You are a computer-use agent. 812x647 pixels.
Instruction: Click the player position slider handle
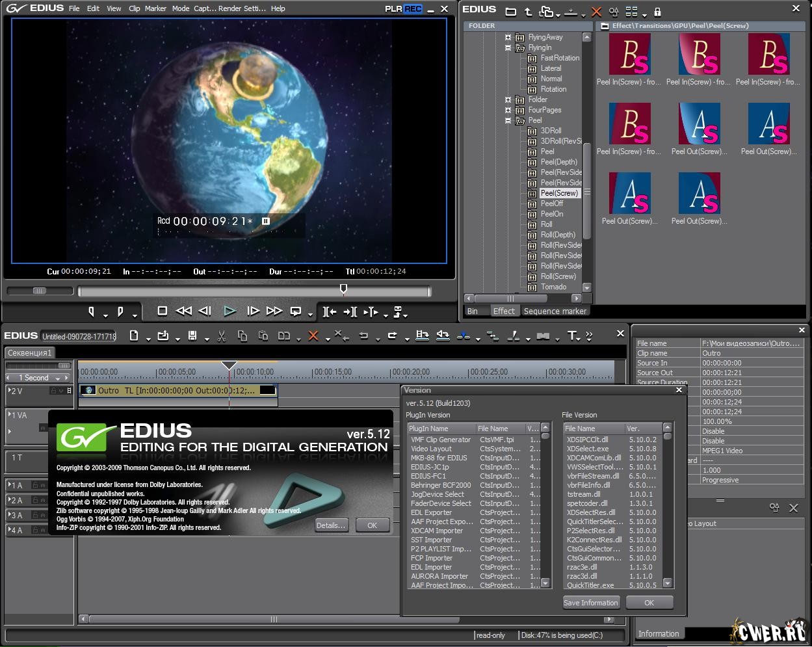pyautogui.click(x=344, y=289)
